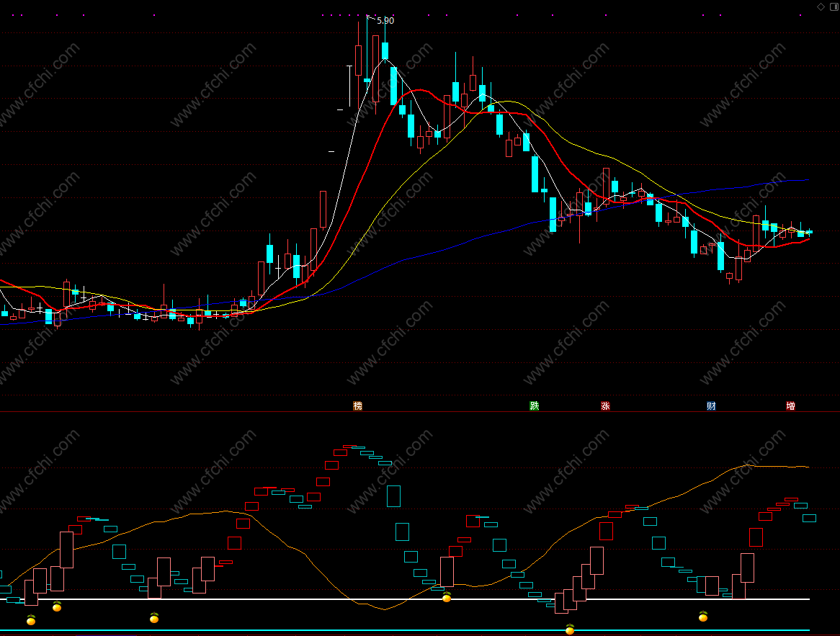This screenshot has width=840, height=636.
Task: Toggle the side panel layout icon
Action: [x=834, y=6]
